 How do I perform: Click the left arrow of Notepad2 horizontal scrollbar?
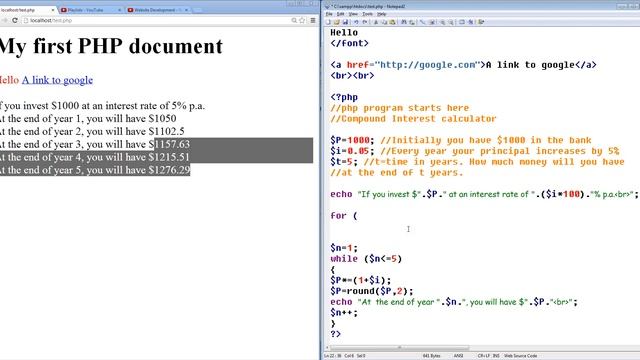click(x=327, y=348)
